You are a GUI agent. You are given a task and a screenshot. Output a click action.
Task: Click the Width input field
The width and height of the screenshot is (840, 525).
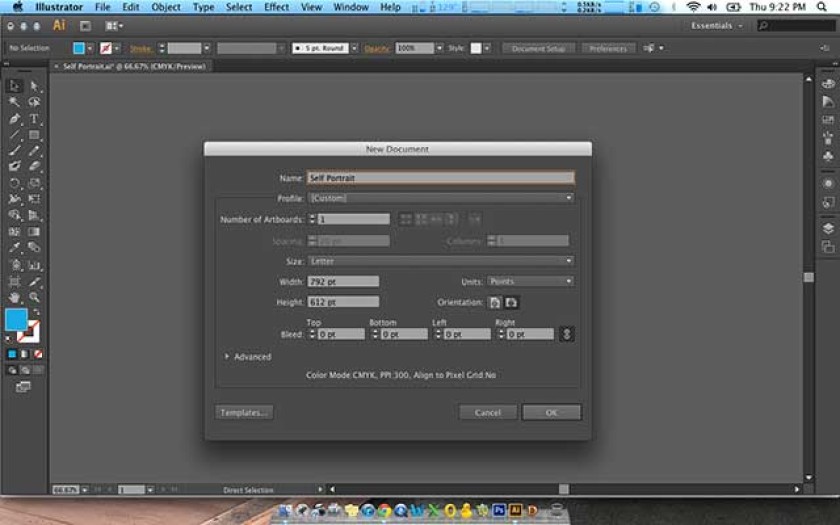click(x=343, y=281)
